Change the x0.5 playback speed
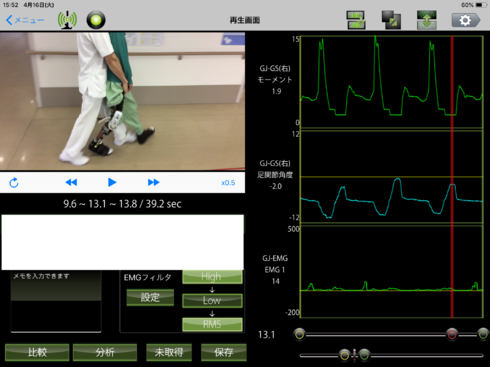Screen dimensions: 490x367 [228, 183]
